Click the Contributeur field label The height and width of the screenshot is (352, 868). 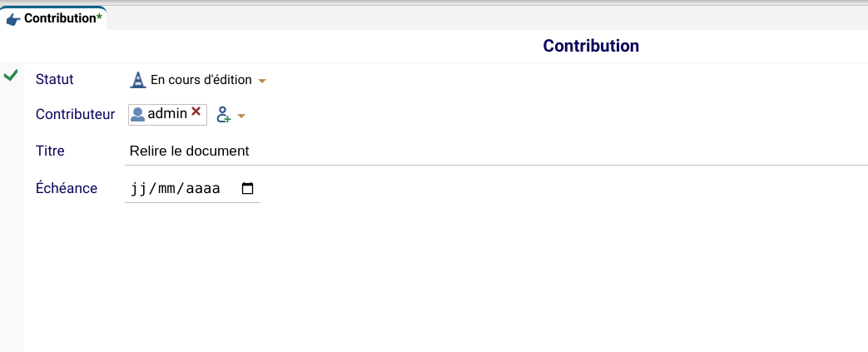pos(75,115)
